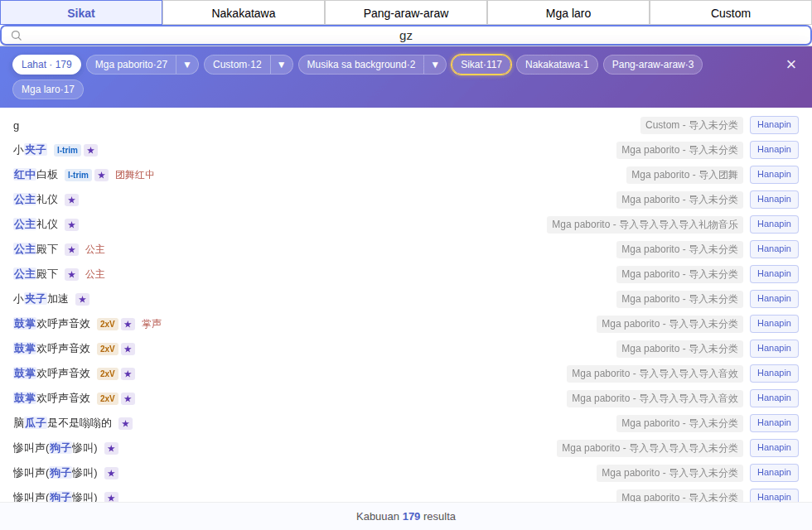Focus the search field containing gz
This screenshot has height=530, width=812.
(x=406, y=35)
